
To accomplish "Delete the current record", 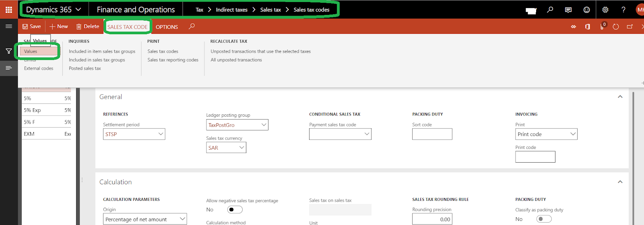I will pyautogui.click(x=87, y=27).
